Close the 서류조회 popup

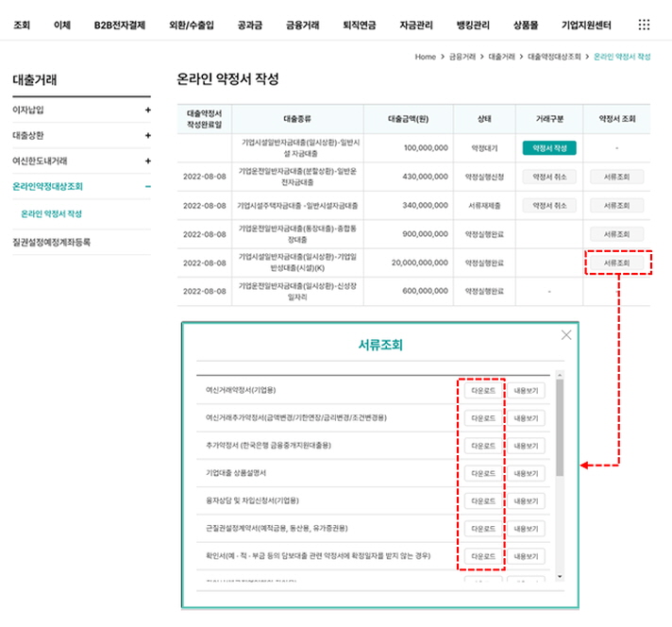tap(565, 334)
